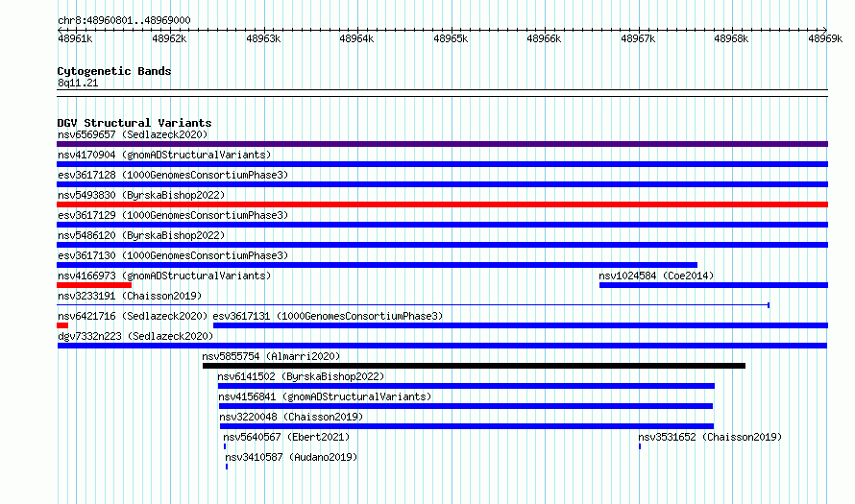Click the 48969k ruler tick label
The image size is (855, 504).
(x=825, y=38)
